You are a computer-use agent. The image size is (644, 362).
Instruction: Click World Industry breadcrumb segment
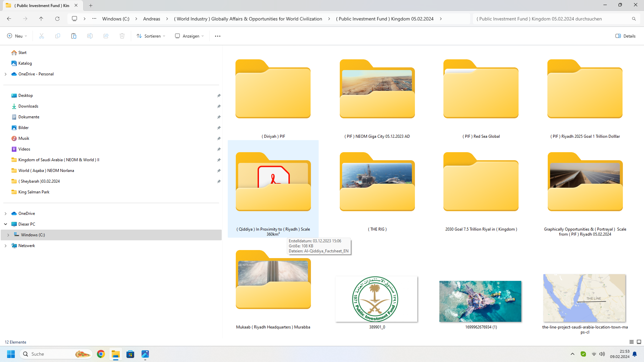click(x=248, y=19)
